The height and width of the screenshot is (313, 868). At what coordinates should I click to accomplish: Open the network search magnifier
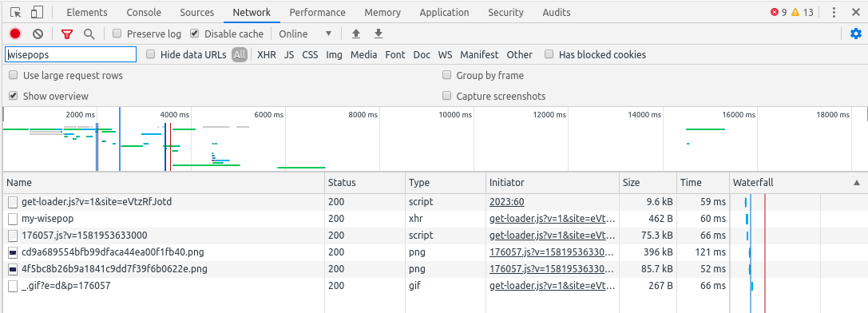pos(89,34)
